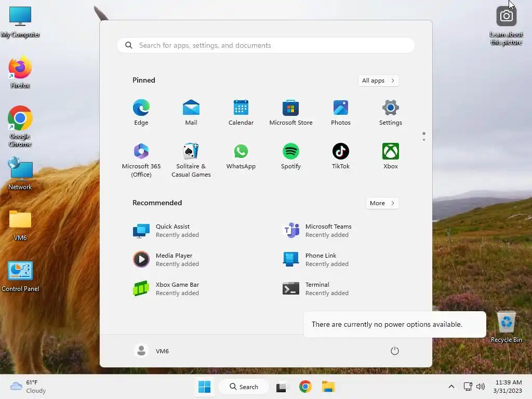Open Task View on taskbar
This screenshot has height=399, width=532.
(x=281, y=387)
